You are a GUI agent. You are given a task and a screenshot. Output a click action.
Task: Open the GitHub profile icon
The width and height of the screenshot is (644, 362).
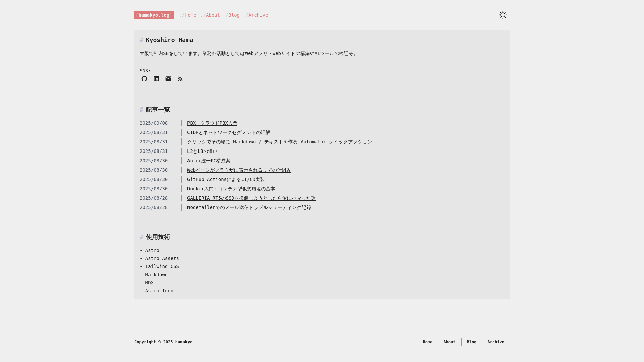pyautogui.click(x=144, y=79)
